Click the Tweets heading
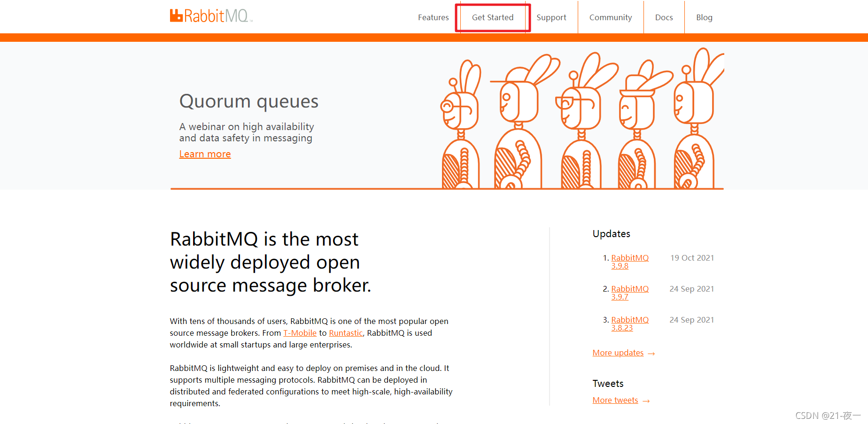The image size is (868, 424). tap(608, 384)
